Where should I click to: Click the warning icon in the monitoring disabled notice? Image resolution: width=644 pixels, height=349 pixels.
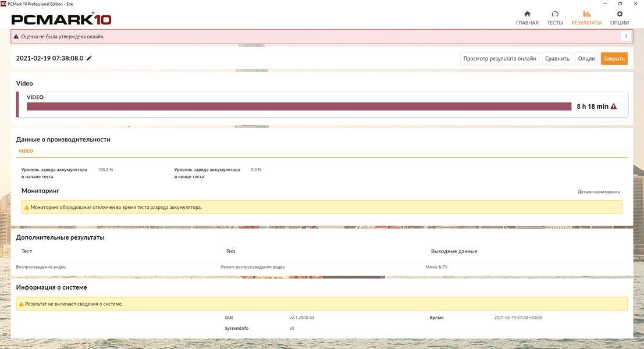[x=27, y=207]
